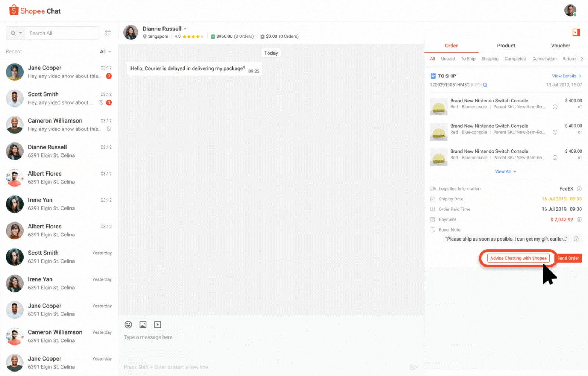588x376 pixels.
Task: Attach an image to the message
Action: coord(143,324)
